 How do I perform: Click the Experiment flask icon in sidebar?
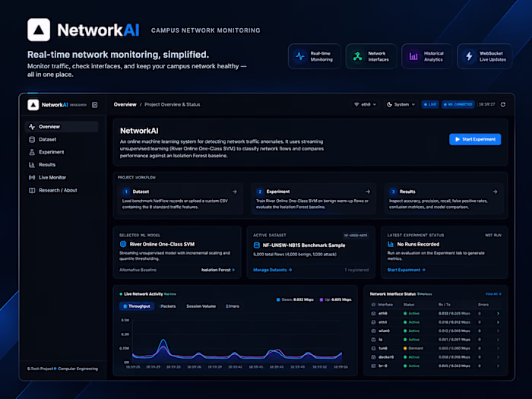click(x=32, y=152)
